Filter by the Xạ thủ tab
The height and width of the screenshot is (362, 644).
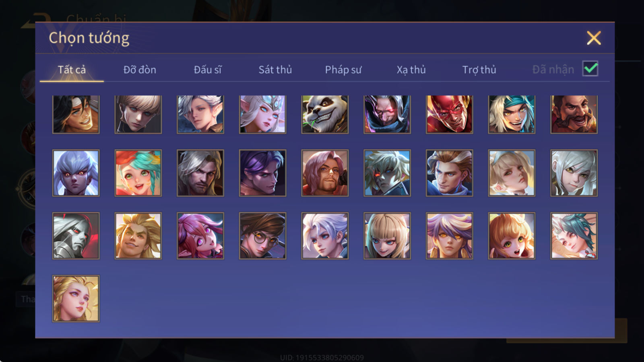tap(411, 70)
